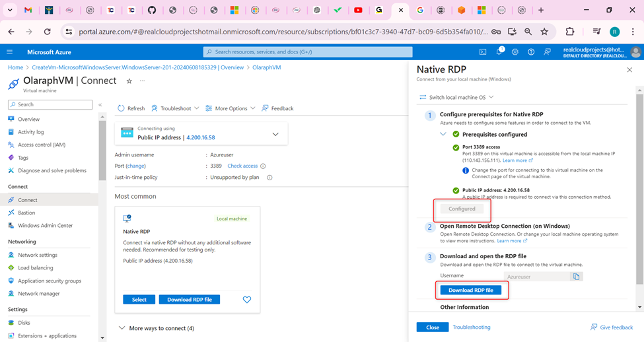Open the notifications bell
Screen dimensions: 644x342
click(499, 51)
